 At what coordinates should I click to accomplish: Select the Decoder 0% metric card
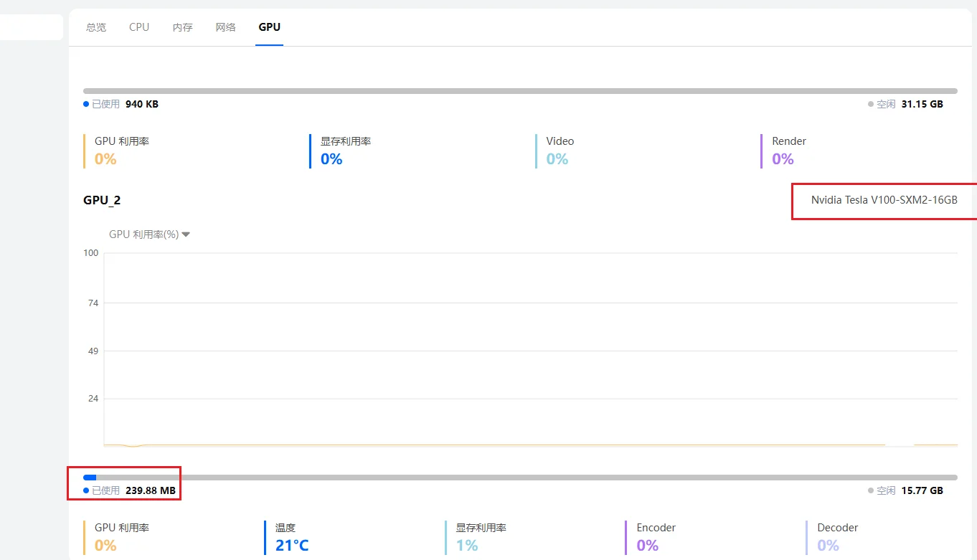coord(836,537)
